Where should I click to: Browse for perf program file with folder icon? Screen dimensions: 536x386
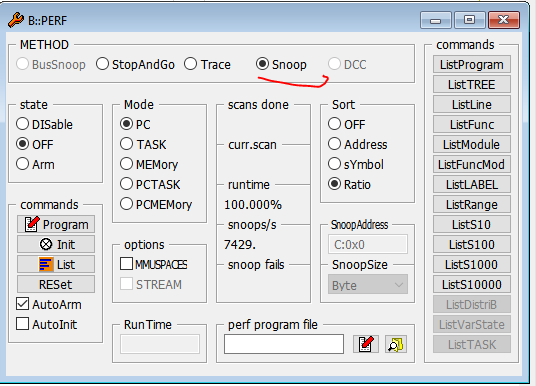tap(396, 344)
